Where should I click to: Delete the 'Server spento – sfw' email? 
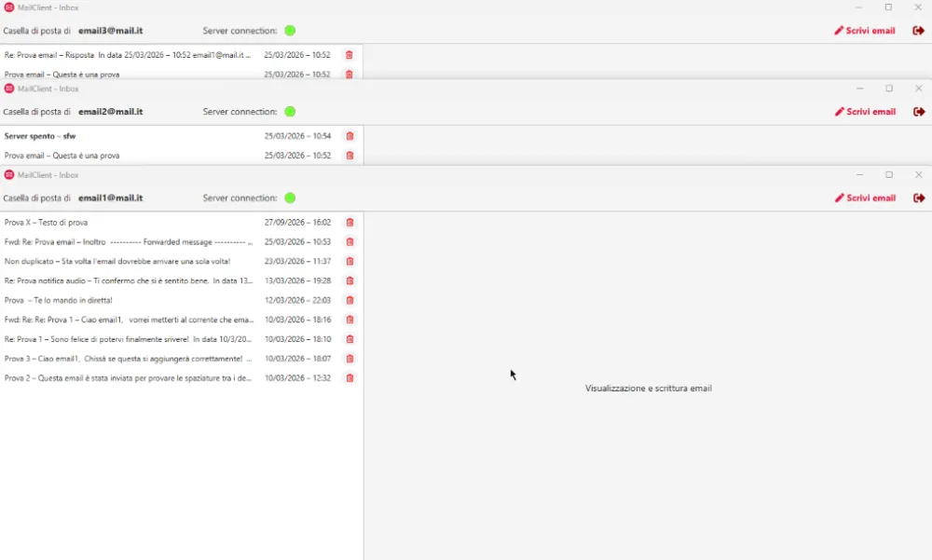350,136
